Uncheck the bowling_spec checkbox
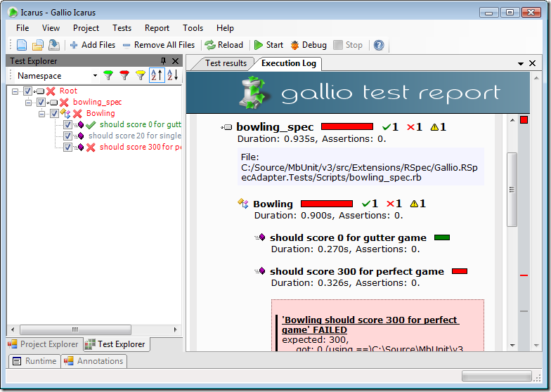551x392 pixels. 41,103
